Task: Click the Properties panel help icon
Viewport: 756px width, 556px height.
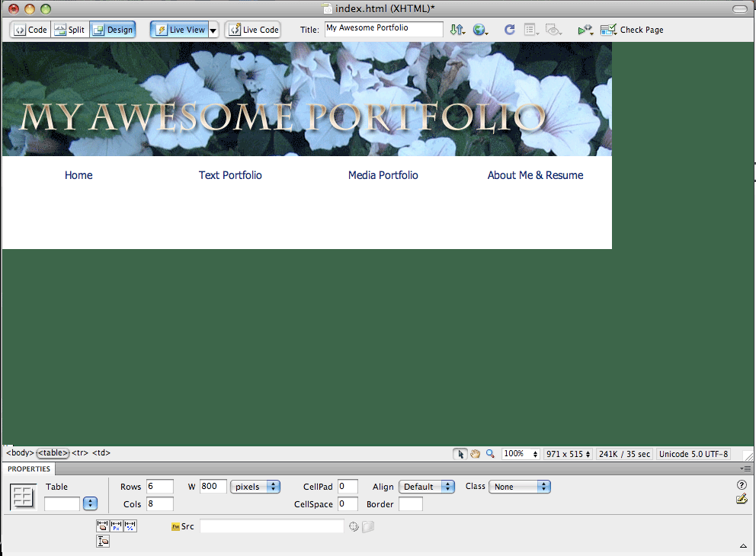Action: (742, 485)
